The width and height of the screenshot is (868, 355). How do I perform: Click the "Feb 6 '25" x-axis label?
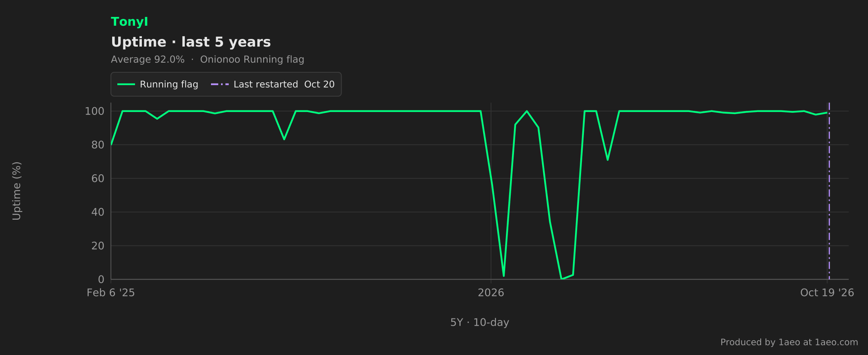click(111, 293)
